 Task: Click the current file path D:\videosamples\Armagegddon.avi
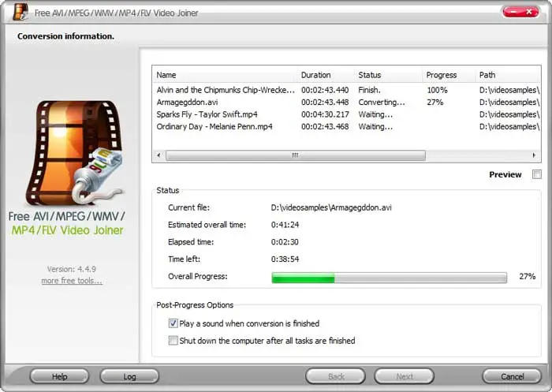pos(331,207)
